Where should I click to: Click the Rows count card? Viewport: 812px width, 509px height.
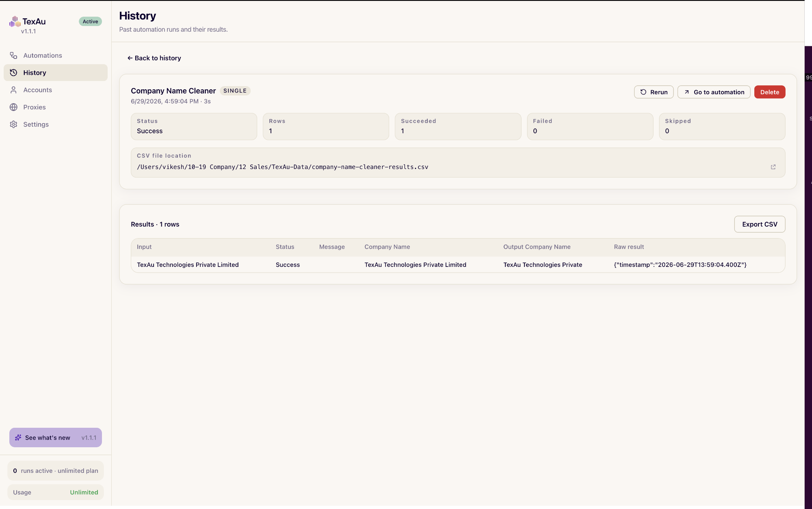click(x=326, y=127)
